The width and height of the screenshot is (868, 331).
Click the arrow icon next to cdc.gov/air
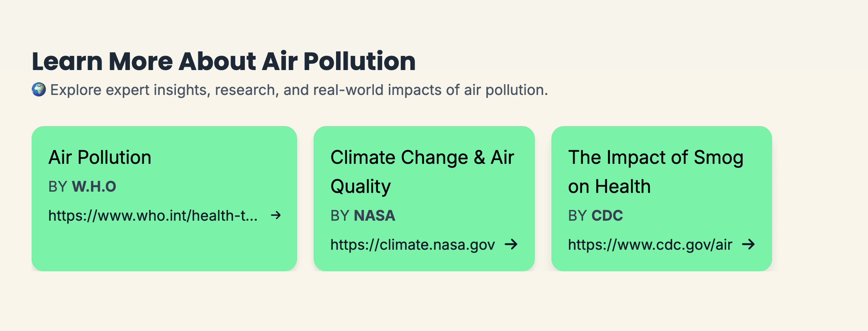749,245
